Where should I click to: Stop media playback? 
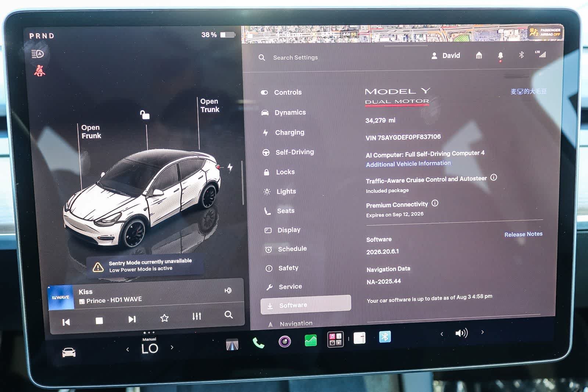click(x=99, y=321)
